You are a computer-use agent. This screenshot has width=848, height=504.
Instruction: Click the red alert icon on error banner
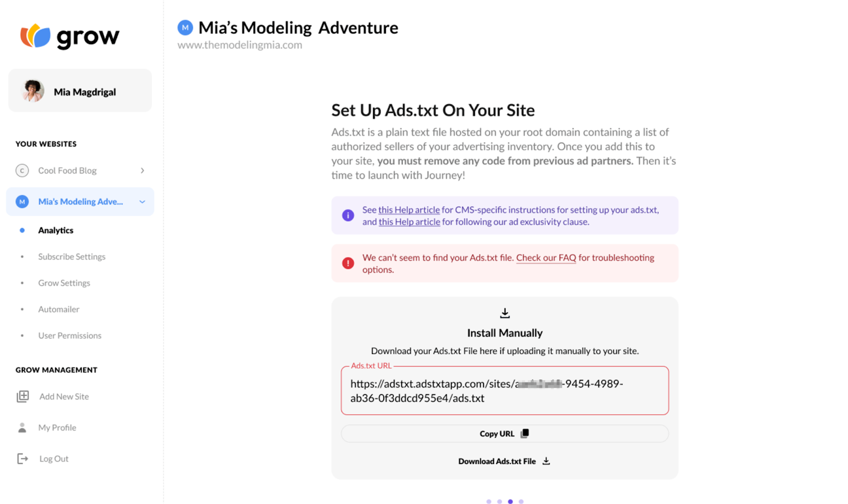pyautogui.click(x=348, y=263)
